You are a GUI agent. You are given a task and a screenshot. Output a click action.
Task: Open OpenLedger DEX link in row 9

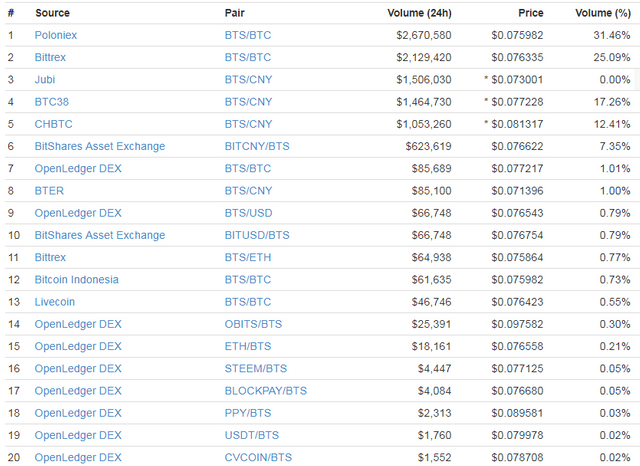[x=78, y=213]
